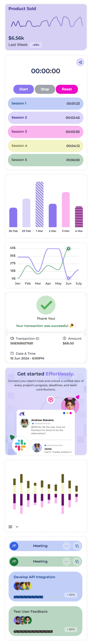92x644 pixels.
Task: Select the Session 4 row
Action: pyautogui.click(x=46, y=146)
